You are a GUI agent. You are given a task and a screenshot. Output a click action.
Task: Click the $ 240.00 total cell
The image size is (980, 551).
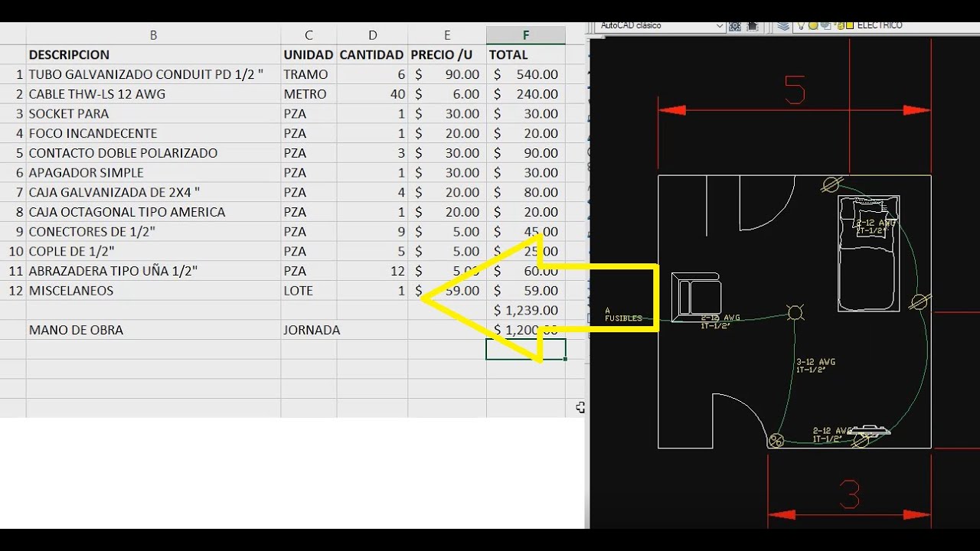pyautogui.click(x=526, y=94)
